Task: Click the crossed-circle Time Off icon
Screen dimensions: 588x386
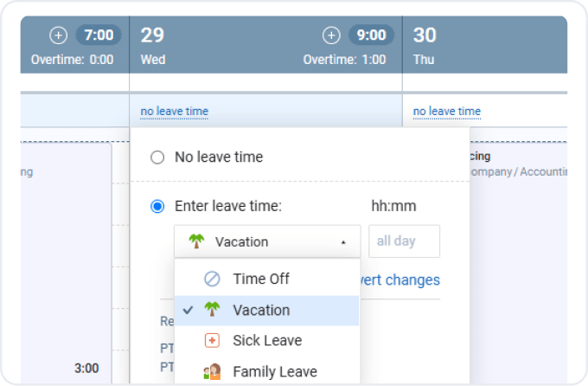Action: [x=212, y=279]
